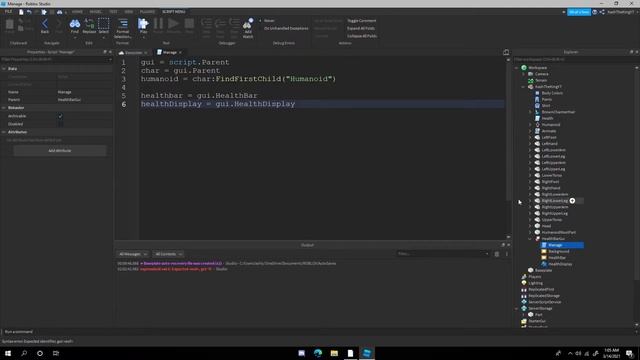Click Expand All Folds
The image size is (640, 360).
[x=361, y=28]
